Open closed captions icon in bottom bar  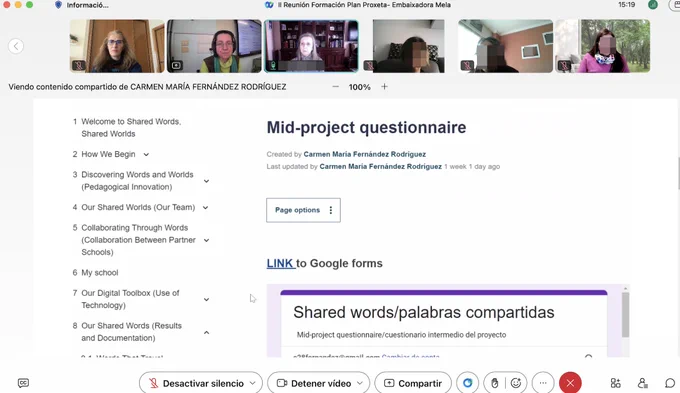[23, 383]
